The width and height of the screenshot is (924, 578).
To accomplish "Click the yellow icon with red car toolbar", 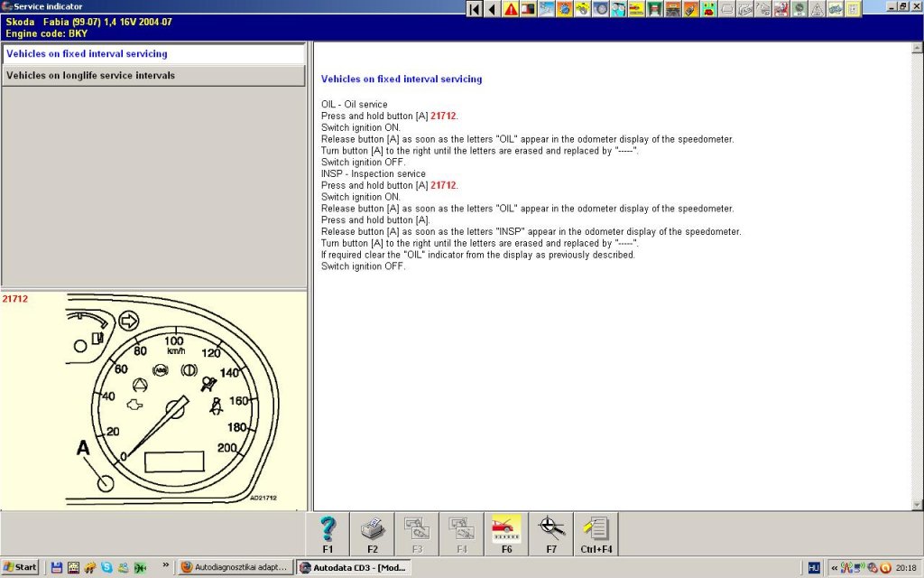I will (636, 9).
